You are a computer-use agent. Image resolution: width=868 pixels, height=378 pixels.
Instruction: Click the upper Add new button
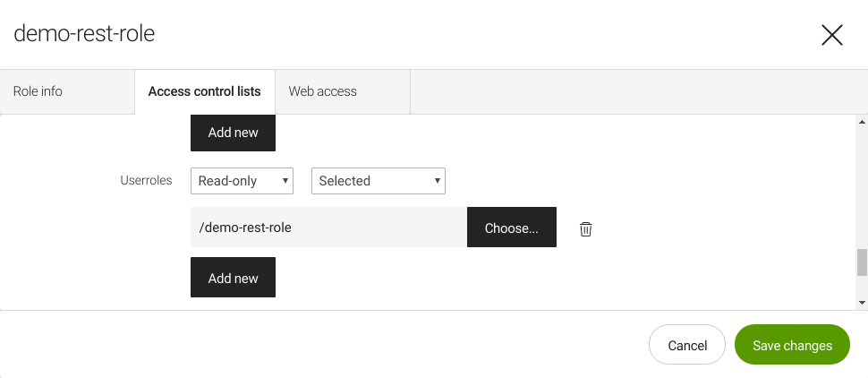tap(233, 133)
